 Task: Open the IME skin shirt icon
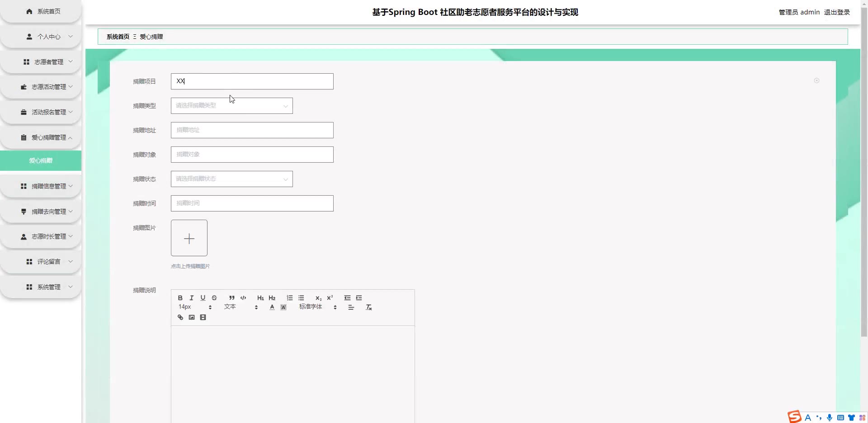point(851,418)
